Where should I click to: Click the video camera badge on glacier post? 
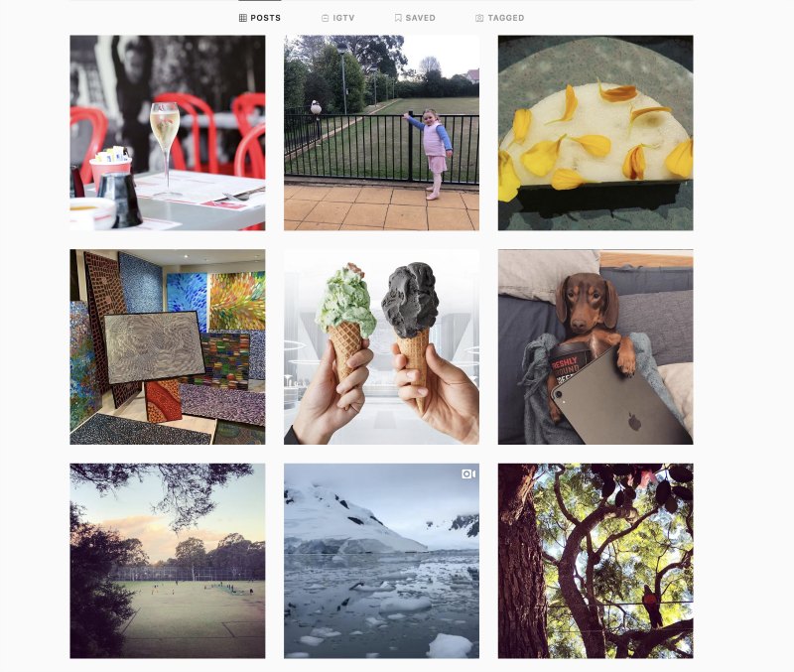click(468, 474)
